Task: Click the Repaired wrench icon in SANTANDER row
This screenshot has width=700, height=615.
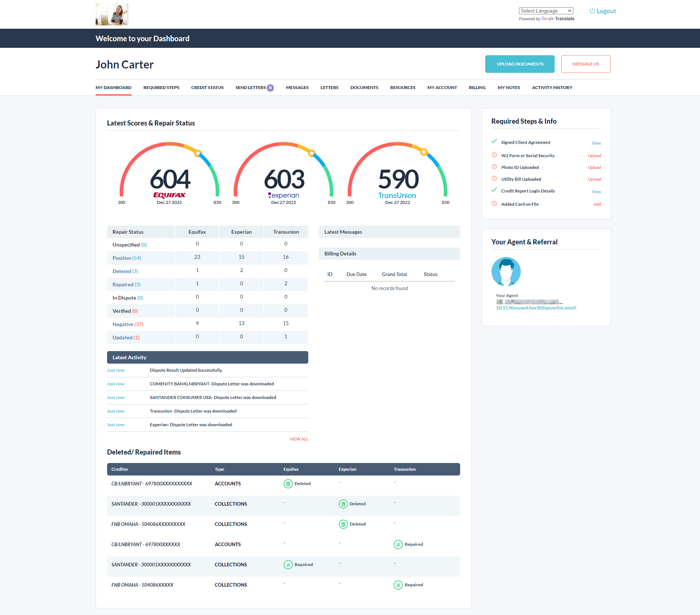Action: [x=288, y=565]
